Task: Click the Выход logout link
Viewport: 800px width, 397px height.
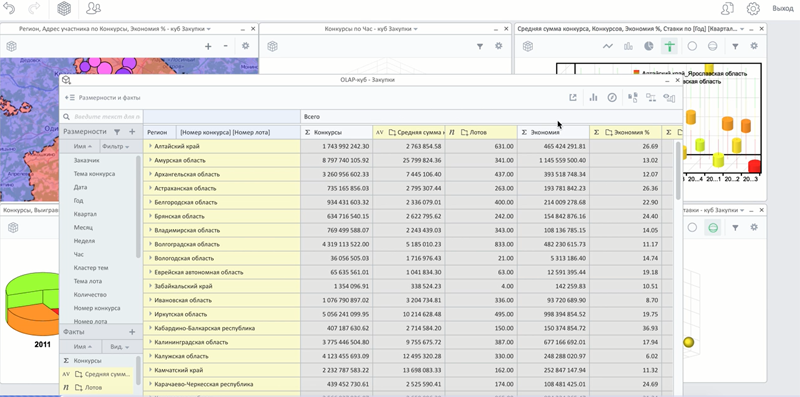Action: point(783,9)
